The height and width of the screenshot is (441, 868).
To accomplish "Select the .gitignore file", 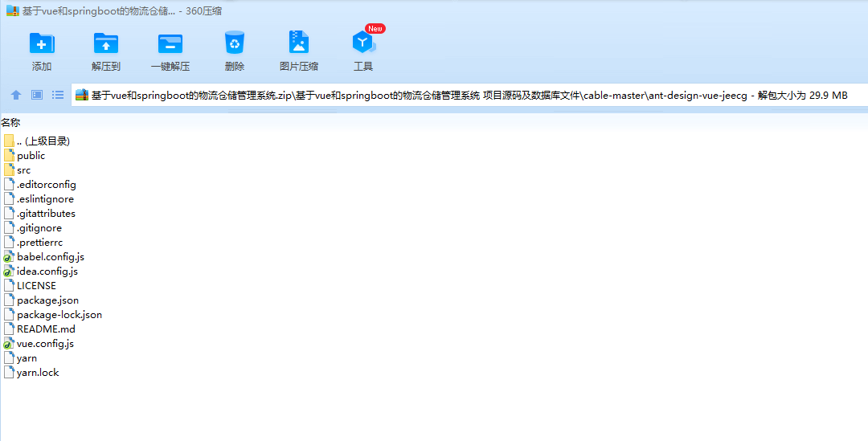I will [33, 228].
